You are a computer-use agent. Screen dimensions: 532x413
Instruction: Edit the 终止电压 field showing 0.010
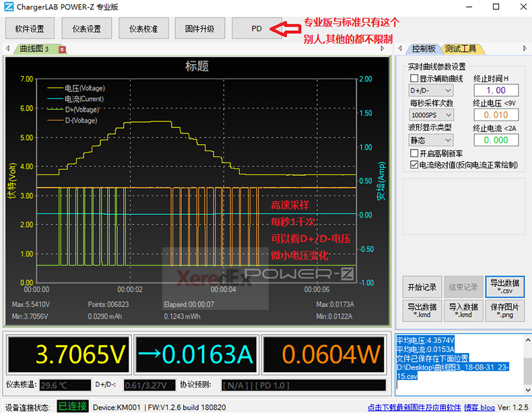496,115
